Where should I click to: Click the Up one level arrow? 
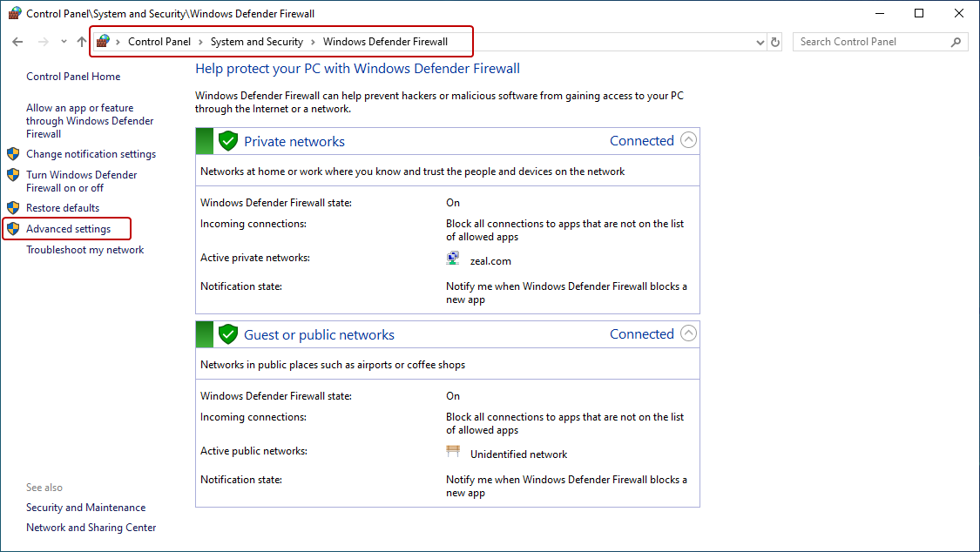81,42
